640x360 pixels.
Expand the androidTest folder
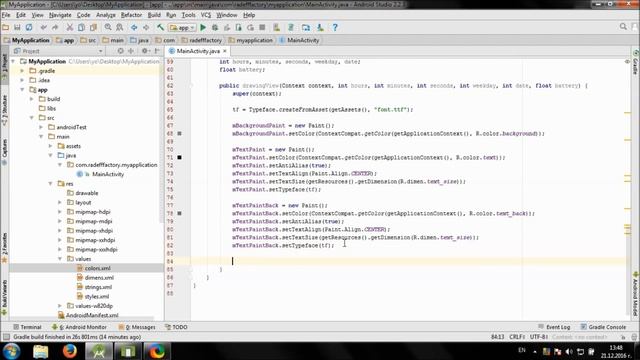(x=41, y=127)
